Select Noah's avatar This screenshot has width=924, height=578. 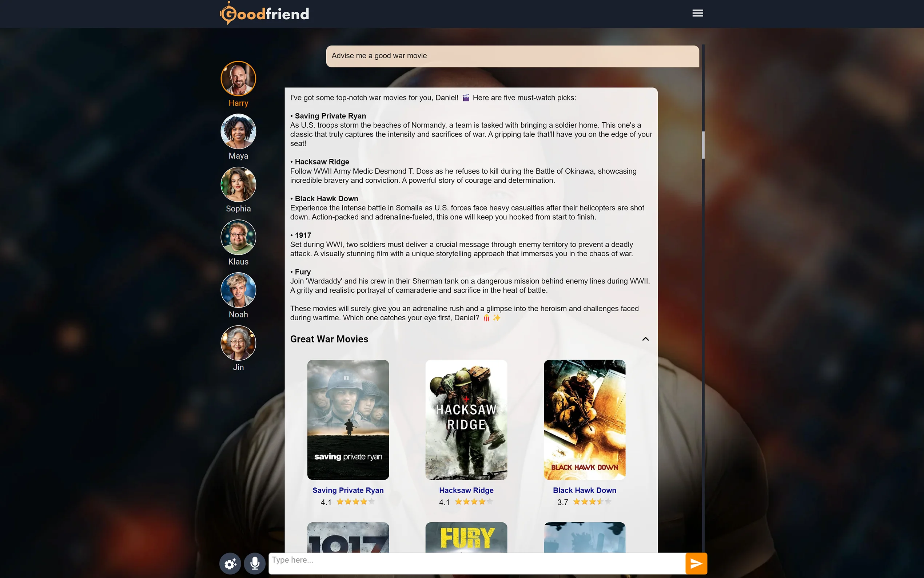tap(238, 290)
